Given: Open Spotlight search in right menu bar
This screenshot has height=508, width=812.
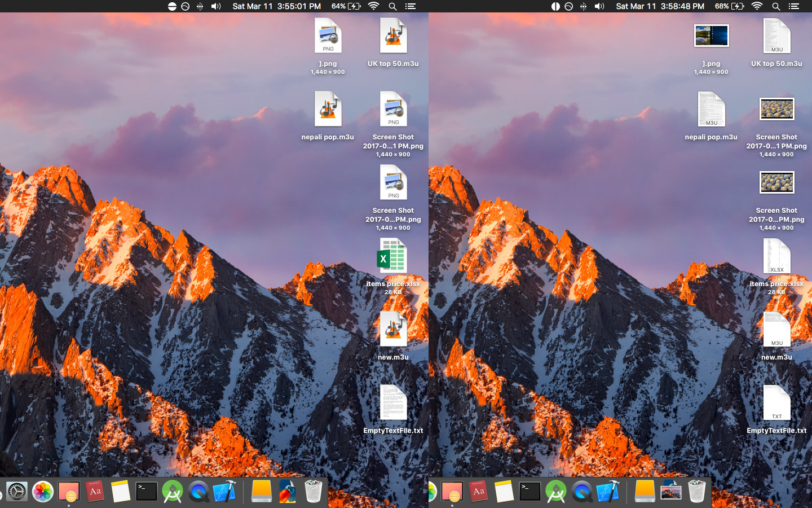Looking at the screenshot, I should (x=776, y=6).
